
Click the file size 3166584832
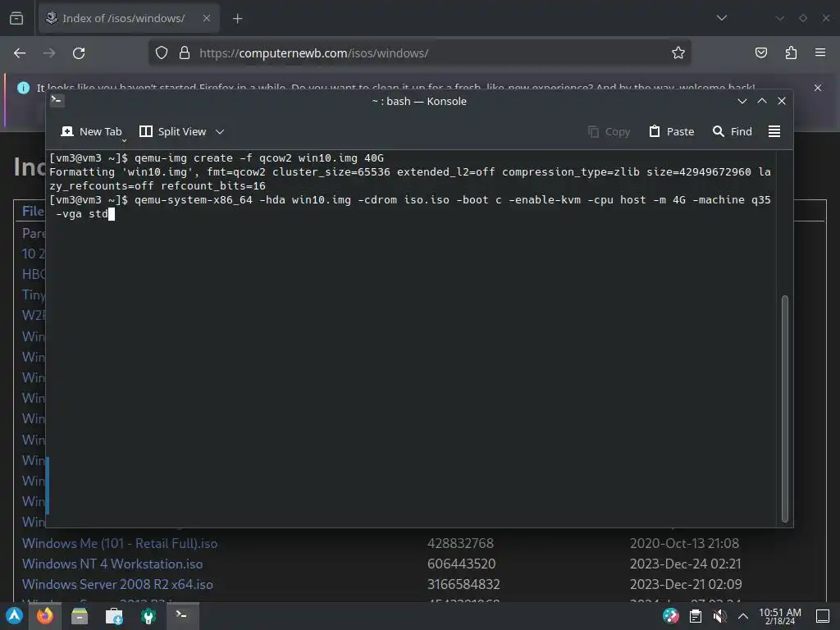(463, 584)
